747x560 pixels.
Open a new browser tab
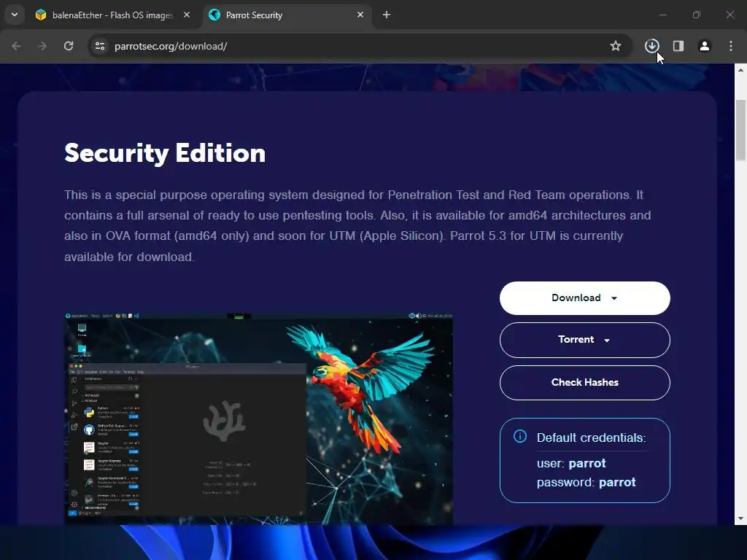(x=387, y=15)
